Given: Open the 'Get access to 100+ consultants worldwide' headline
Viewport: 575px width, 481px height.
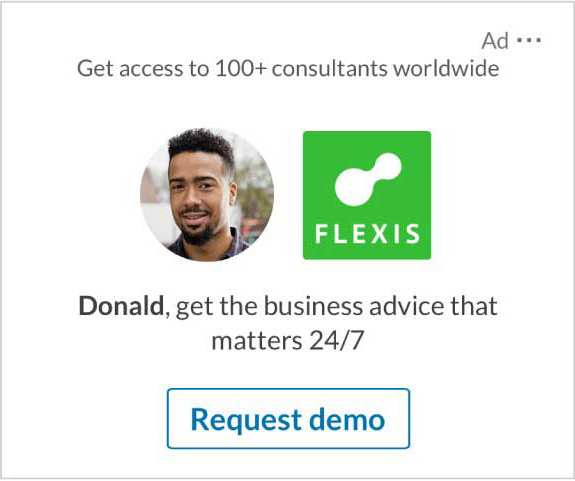Looking at the screenshot, I should point(288,69).
